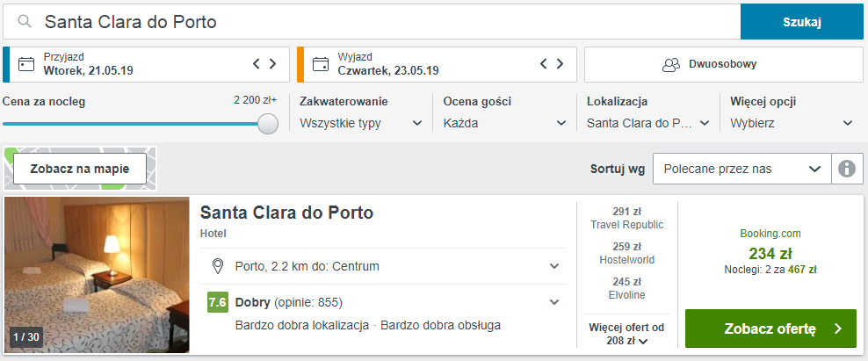Open the Lokalizacja dropdown

pos(648,123)
